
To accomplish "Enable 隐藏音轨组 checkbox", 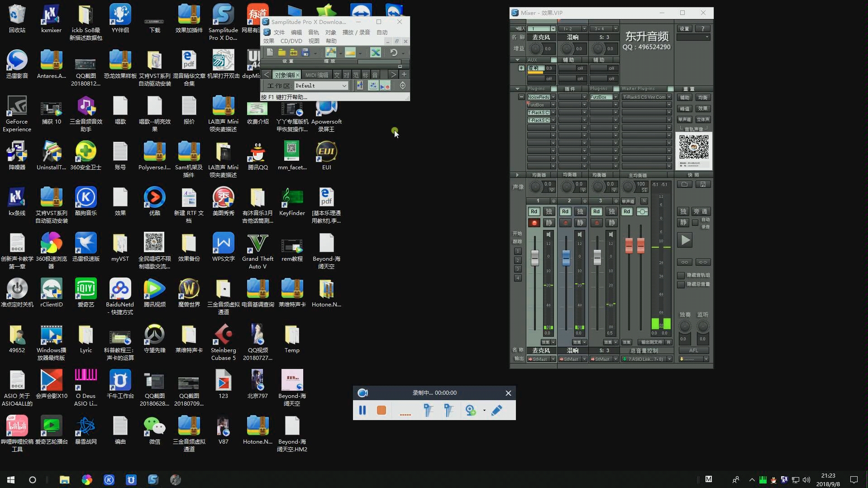I will [x=681, y=275].
